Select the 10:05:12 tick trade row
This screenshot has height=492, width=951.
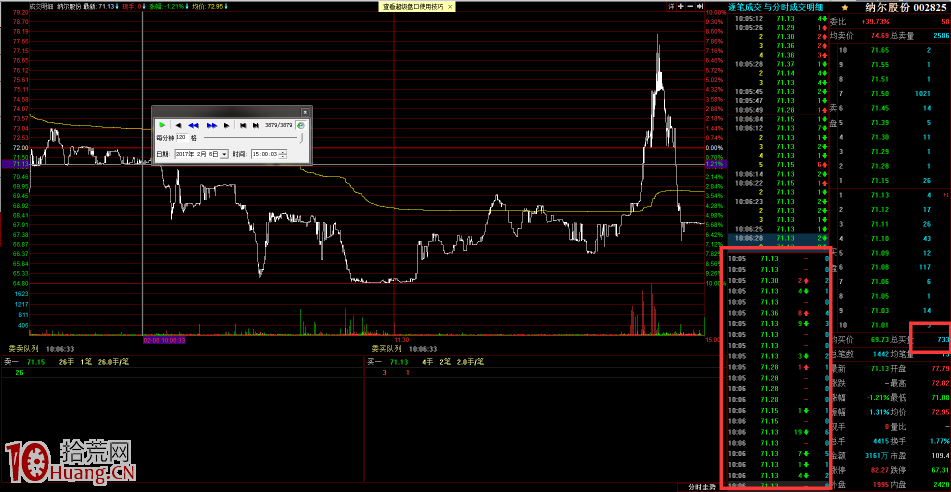[x=780, y=19]
